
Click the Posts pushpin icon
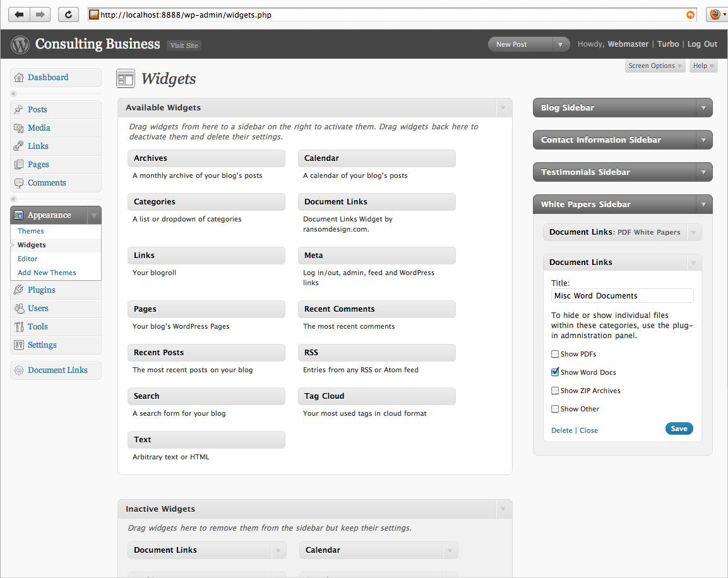click(18, 109)
